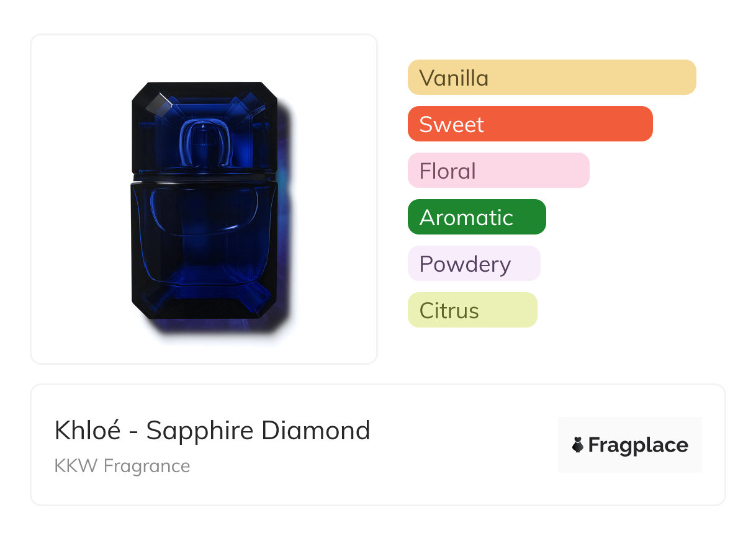756x536 pixels.
Task: Click the Vanilla accord bar
Action: (551, 78)
